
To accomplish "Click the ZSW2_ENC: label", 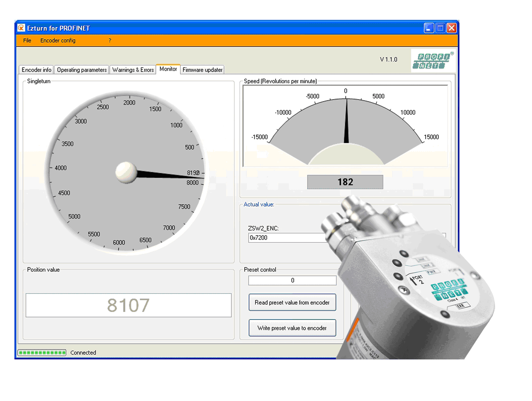I will coord(263,228).
